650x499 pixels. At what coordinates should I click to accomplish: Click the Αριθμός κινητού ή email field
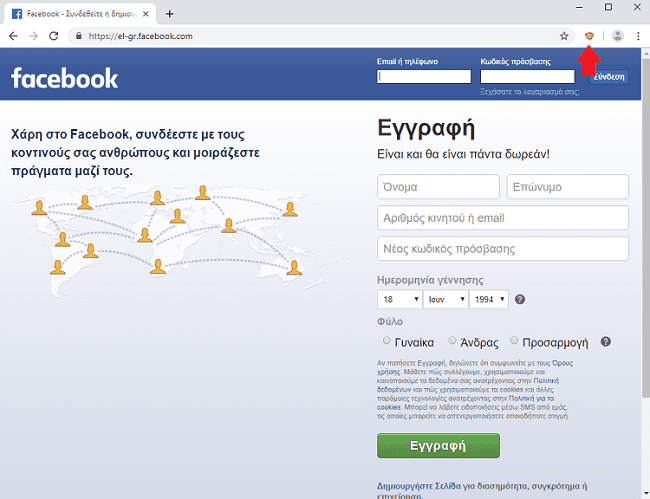click(503, 218)
